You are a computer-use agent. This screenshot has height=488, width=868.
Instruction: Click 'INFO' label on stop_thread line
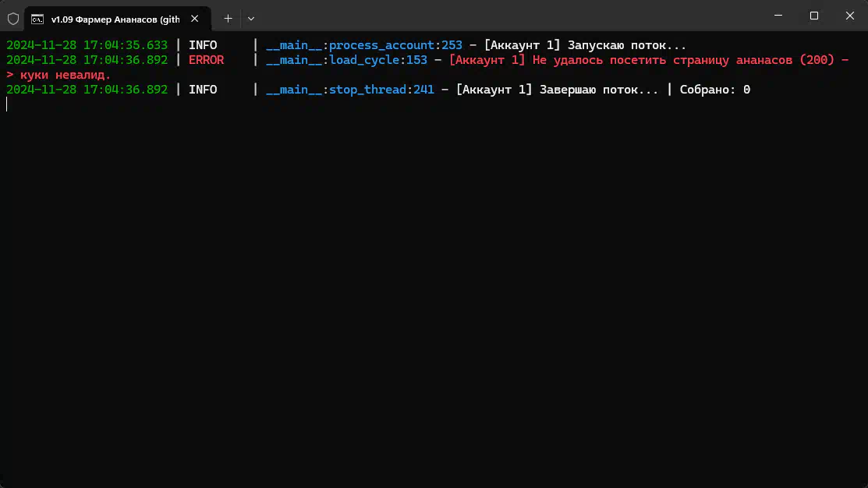pyautogui.click(x=204, y=90)
